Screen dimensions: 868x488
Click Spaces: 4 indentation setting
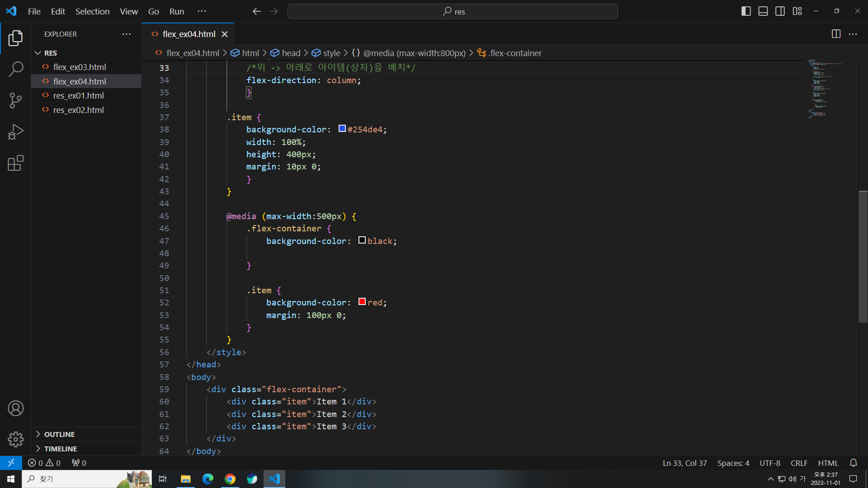click(733, 463)
